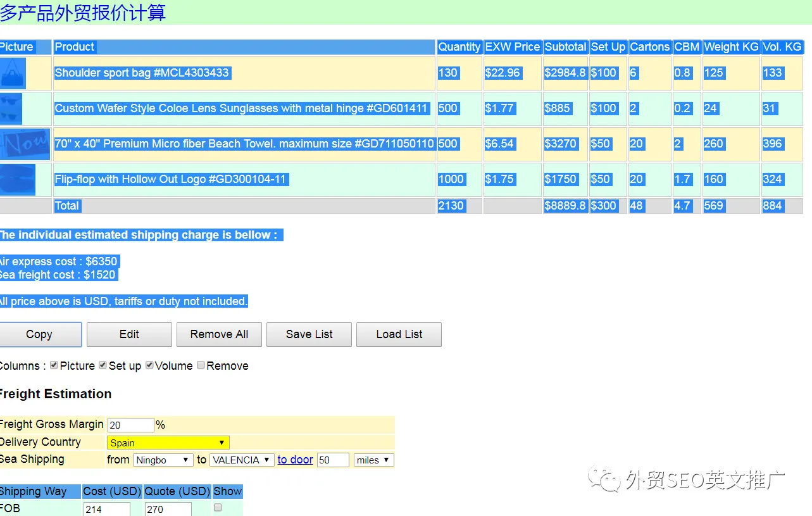
Task: Click the flip-flop product thumbnail
Action: [x=18, y=180]
